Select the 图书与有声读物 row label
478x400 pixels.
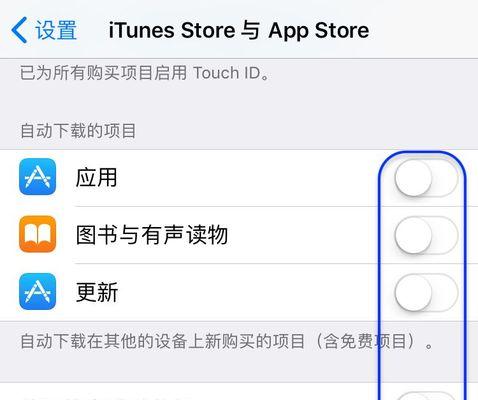(x=152, y=235)
